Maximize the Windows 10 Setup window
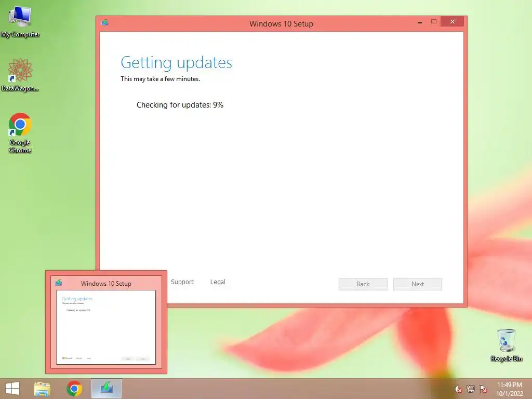This screenshot has height=399, width=532. (x=434, y=22)
